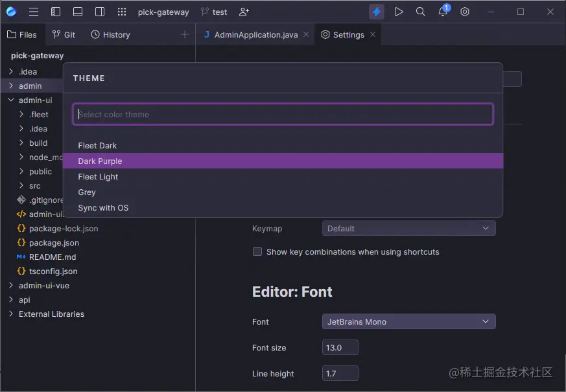Close the Settings tab

[373, 34]
